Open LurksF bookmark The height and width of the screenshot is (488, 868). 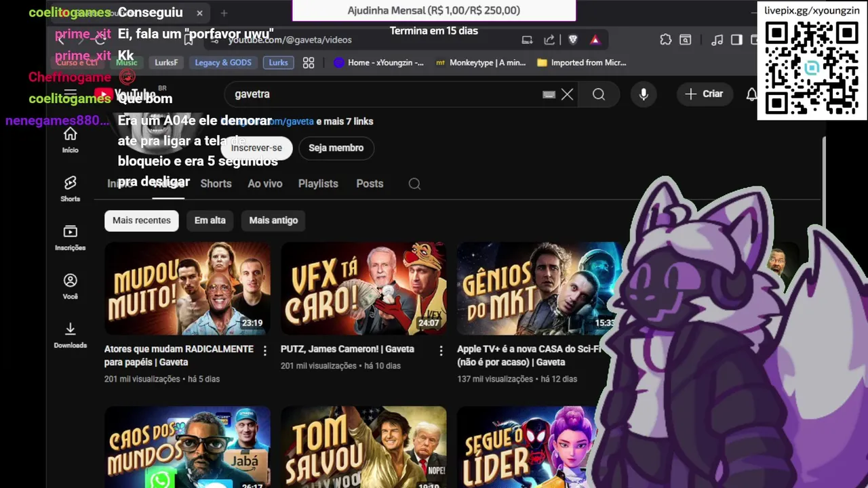click(166, 62)
